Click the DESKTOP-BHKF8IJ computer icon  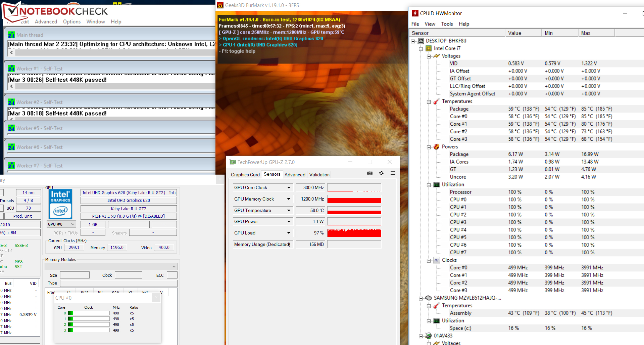click(420, 41)
